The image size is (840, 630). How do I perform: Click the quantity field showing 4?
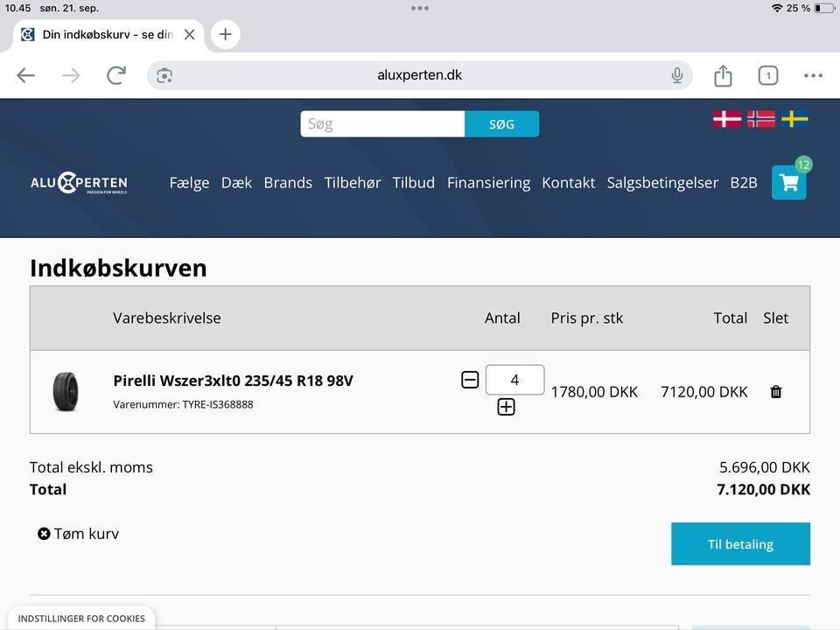514,380
